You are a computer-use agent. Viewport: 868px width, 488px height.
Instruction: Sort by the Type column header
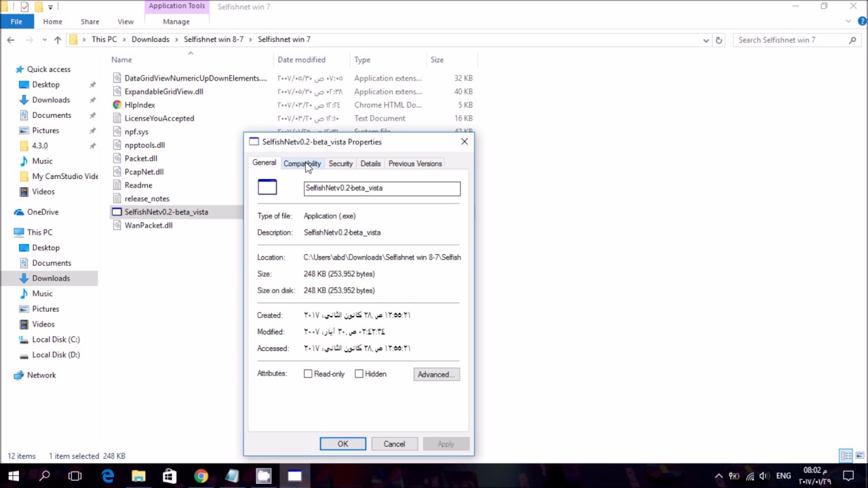coord(362,60)
